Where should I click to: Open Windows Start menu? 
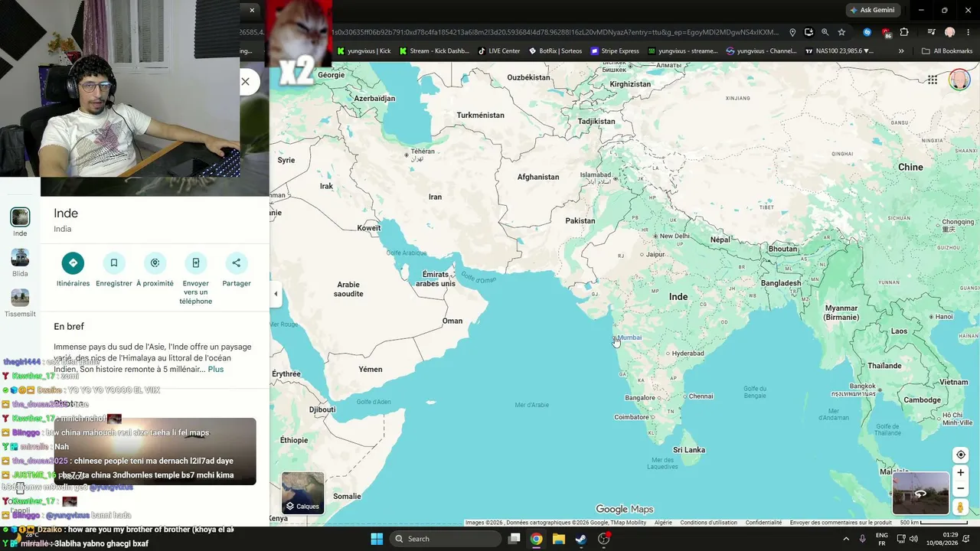[377, 539]
